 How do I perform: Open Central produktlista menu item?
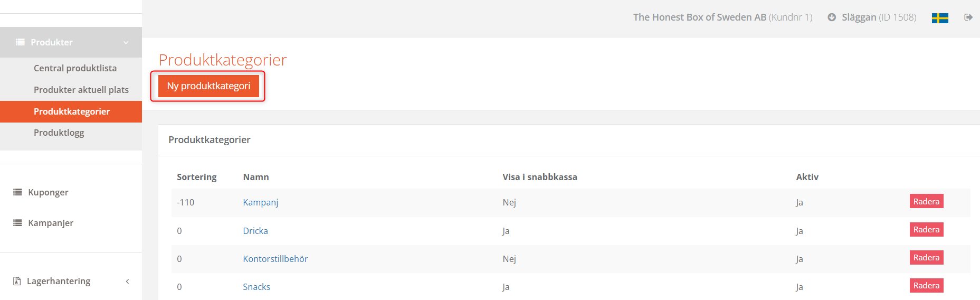tap(75, 68)
